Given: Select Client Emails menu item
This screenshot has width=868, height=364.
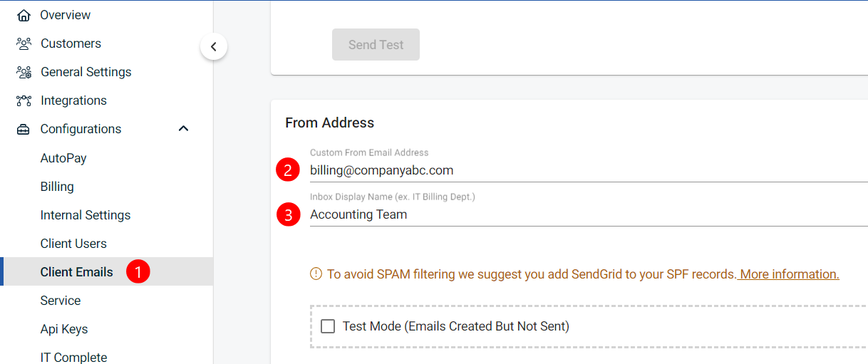Looking at the screenshot, I should click(x=77, y=272).
